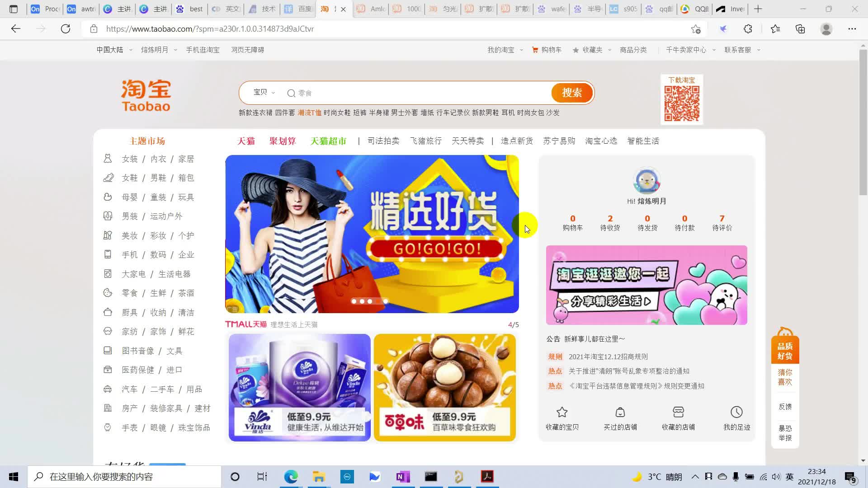
Task: Open browser settings ellipsis menu
Action: click(x=852, y=29)
